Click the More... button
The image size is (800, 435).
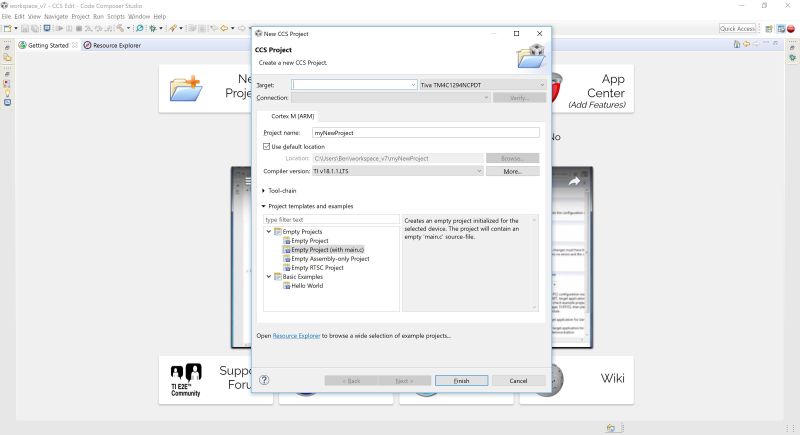512,171
